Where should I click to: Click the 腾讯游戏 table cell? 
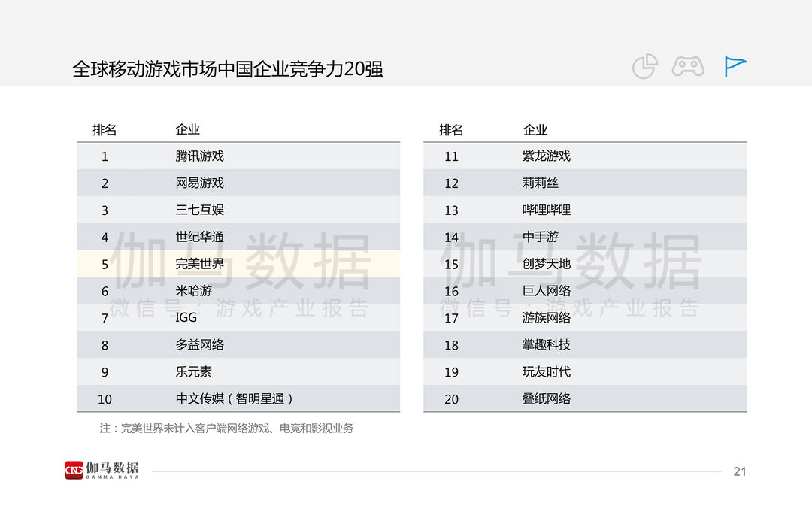[x=199, y=156]
